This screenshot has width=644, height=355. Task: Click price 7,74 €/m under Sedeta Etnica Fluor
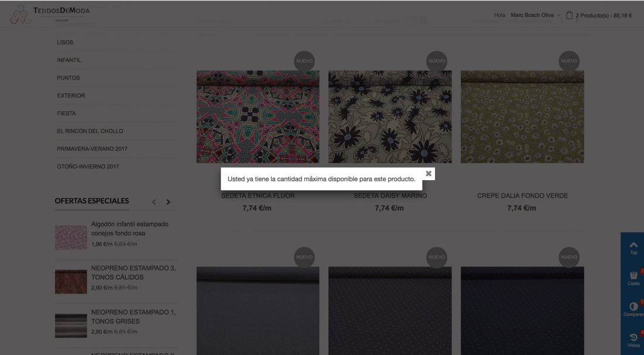coord(256,208)
